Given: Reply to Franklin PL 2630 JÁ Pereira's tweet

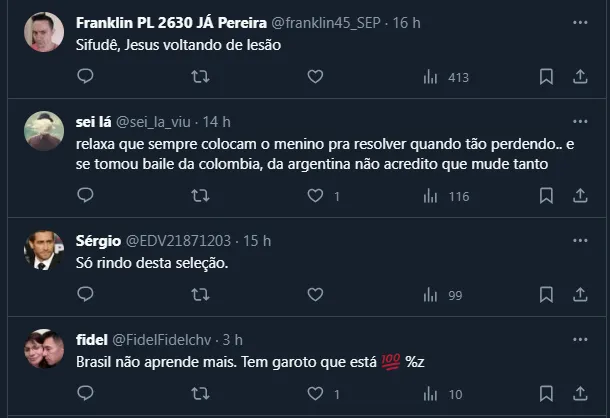Looking at the screenshot, I should [x=85, y=77].
